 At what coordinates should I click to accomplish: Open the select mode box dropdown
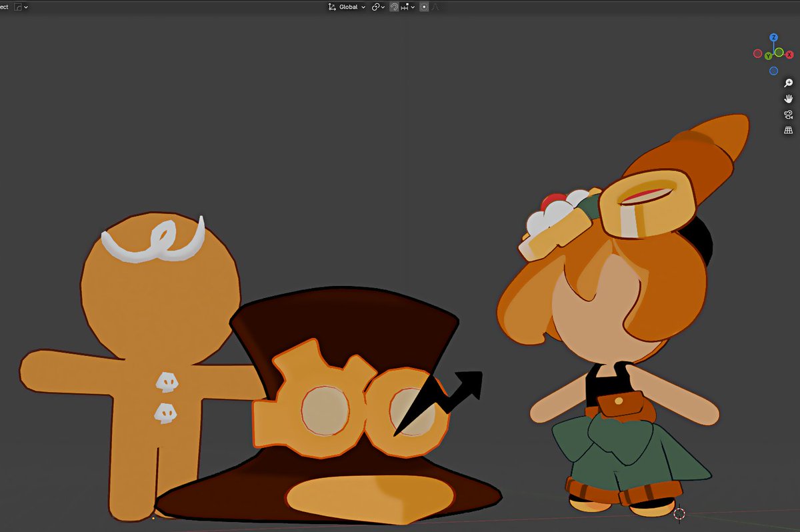(x=20, y=7)
